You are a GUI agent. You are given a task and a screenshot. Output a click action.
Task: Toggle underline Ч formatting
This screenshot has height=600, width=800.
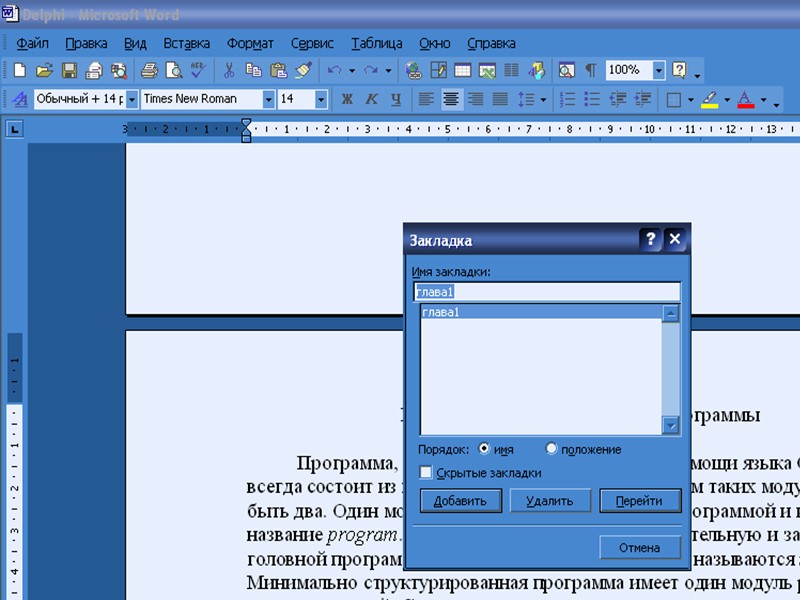[396, 99]
